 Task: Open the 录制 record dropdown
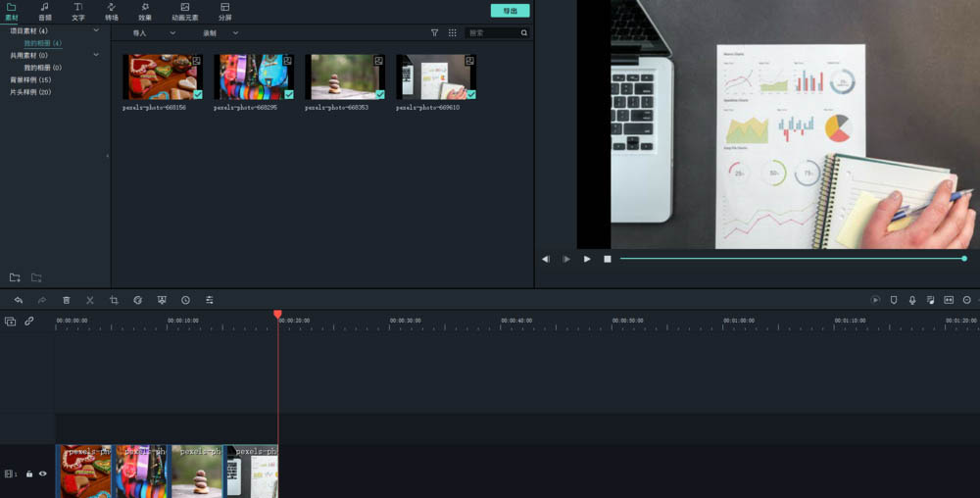click(220, 33)
